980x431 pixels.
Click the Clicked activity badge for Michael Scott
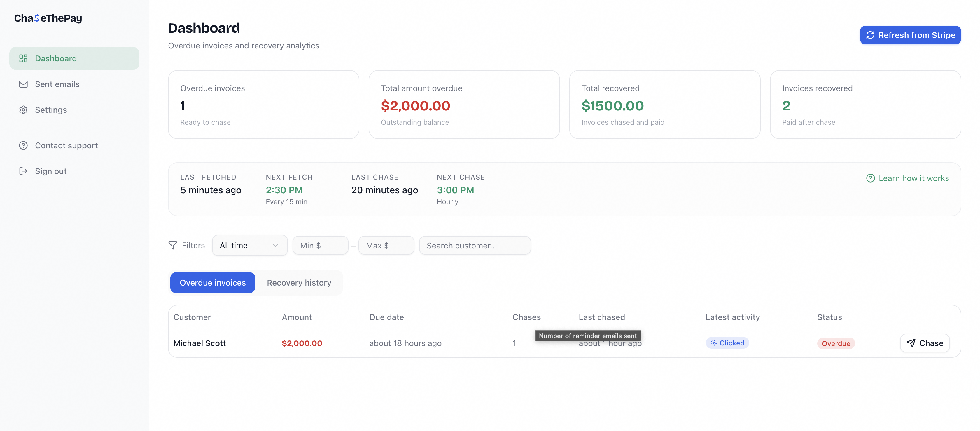tap(727, 343)
